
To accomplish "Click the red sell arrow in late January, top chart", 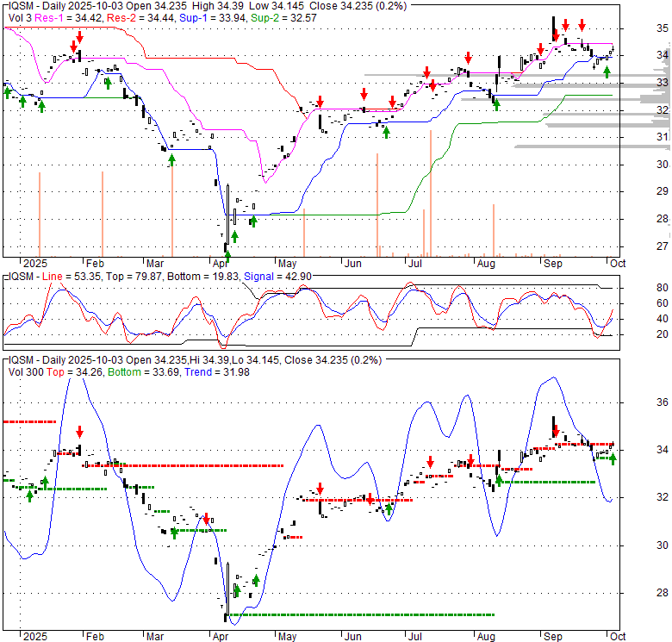I will [x=79, y=38].
